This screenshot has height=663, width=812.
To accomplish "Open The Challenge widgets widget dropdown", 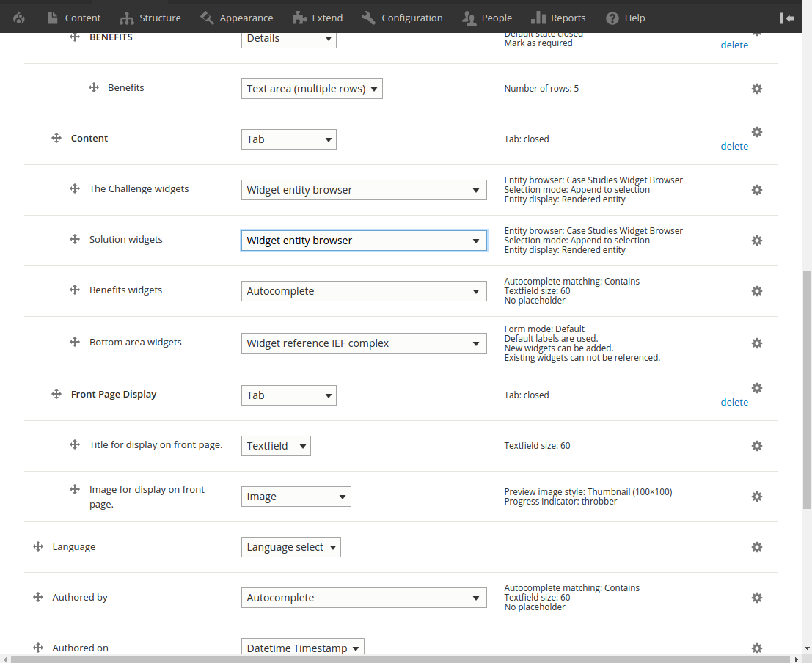I will (x=364, y=190).
